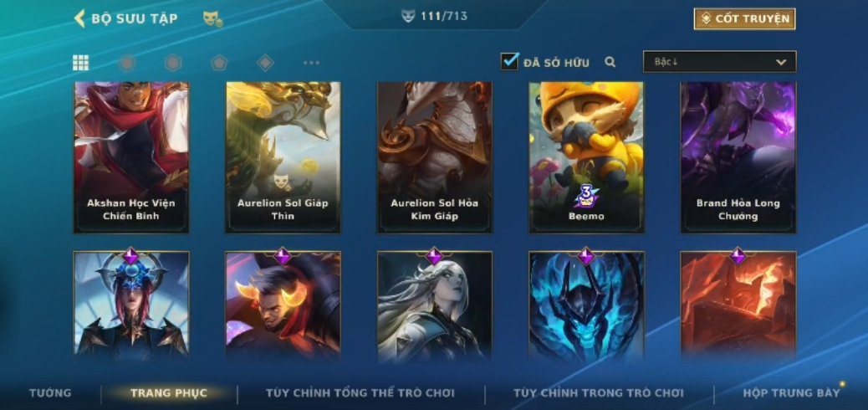Image resolution: width=868 pixels, height=410 pixels.
Task: Go back using the Bộ Sưu Tập arrow
Action: [x=79, y=18]
